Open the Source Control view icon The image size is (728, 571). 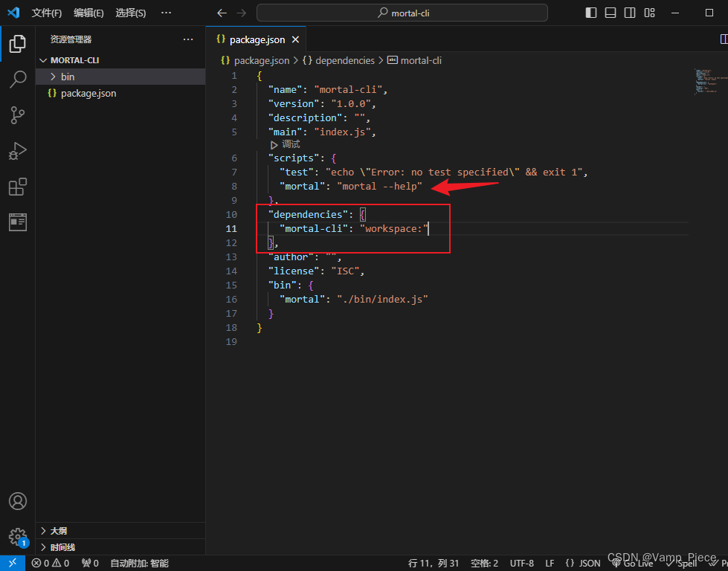(18, 115)
